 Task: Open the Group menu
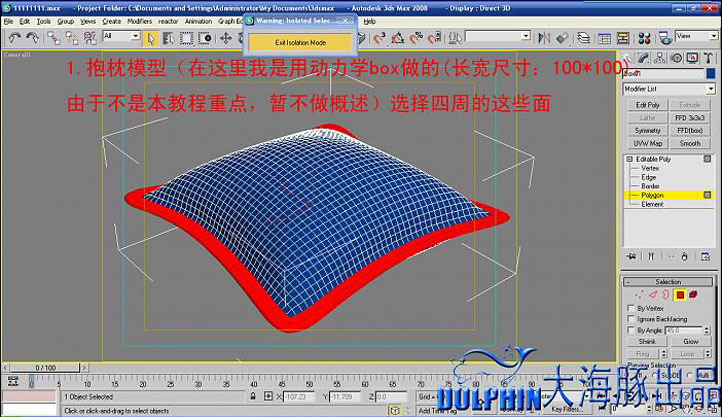click(x=65, y=21)
